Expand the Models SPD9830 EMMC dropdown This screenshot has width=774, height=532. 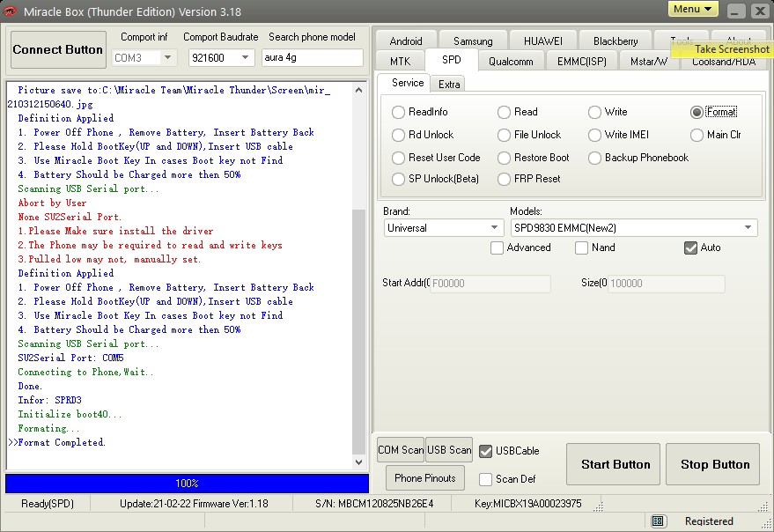[x=748, y=228]
